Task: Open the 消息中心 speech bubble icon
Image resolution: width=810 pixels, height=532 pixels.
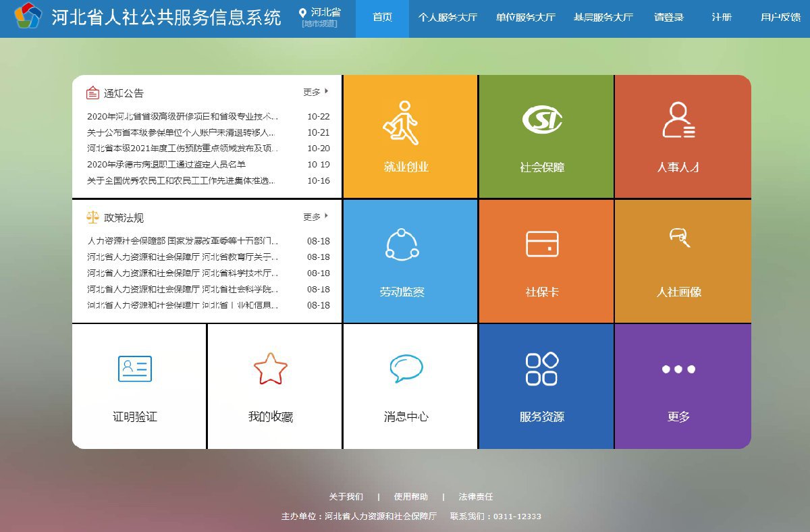Action: [406, 369]
